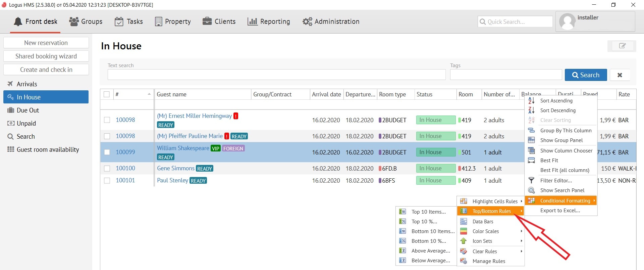Click the Manage Rules icon
This screenshot has width=644, height=270.
tap(464, 261)
